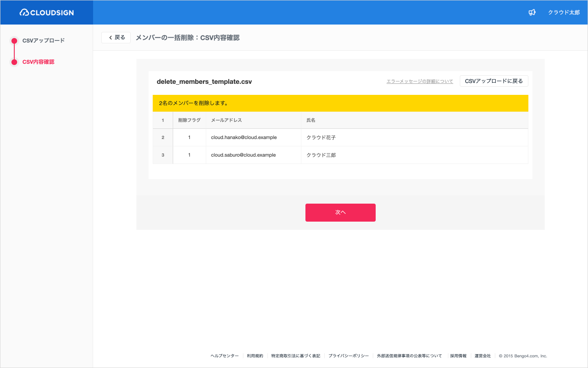Click the CloudSign logo
The height and width of the screenshot is (368, 588).
47,13
